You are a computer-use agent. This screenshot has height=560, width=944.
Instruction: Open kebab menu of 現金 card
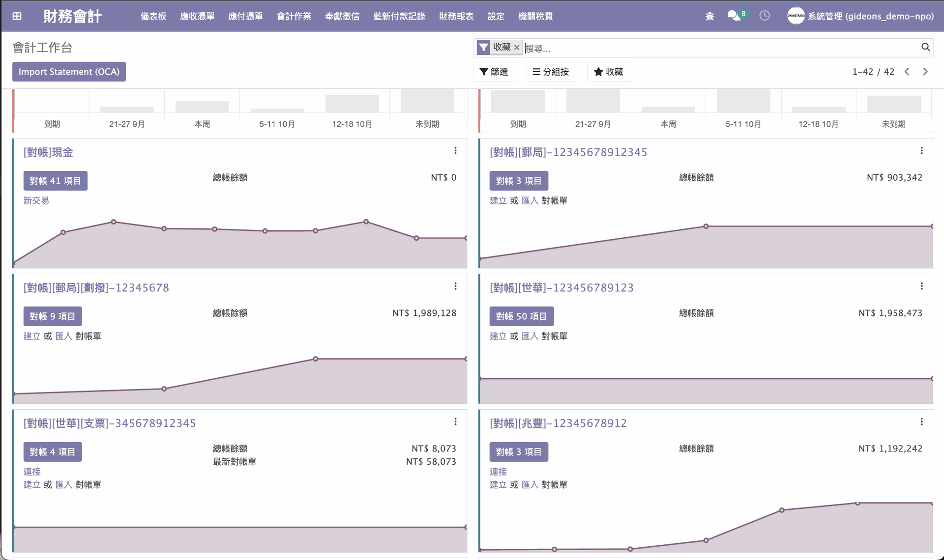pyautogui.click(x=455, y=151)
